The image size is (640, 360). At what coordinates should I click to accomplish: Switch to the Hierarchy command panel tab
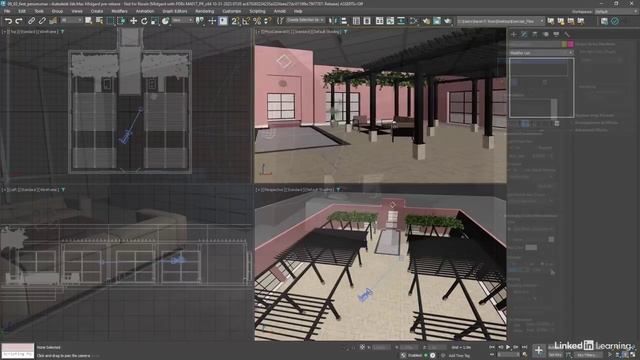pyautogui.click(x=535, y=34)
